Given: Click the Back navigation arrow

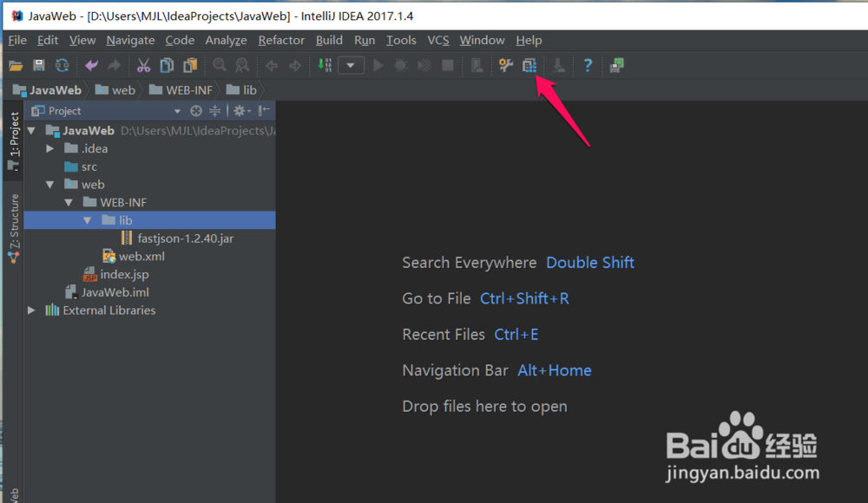Looking at the screenshot, I should pos(271,66).
